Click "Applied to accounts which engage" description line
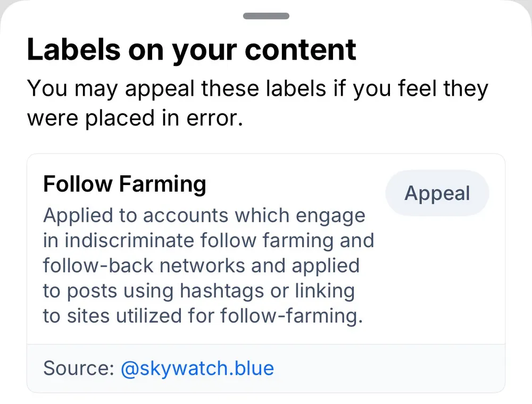This screenshot has width=532, height=404. coord(204,216)
